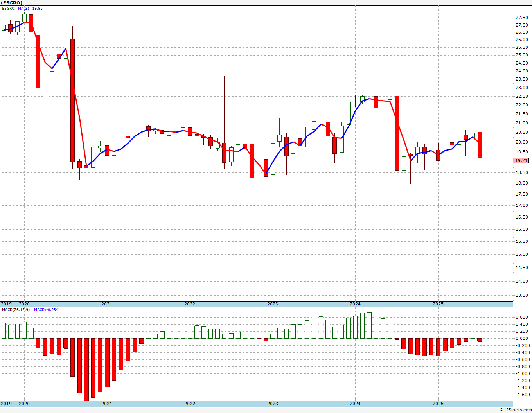Select the 26.00 price axis label
This screenshot has width=532, height=413.
(521, 40)
